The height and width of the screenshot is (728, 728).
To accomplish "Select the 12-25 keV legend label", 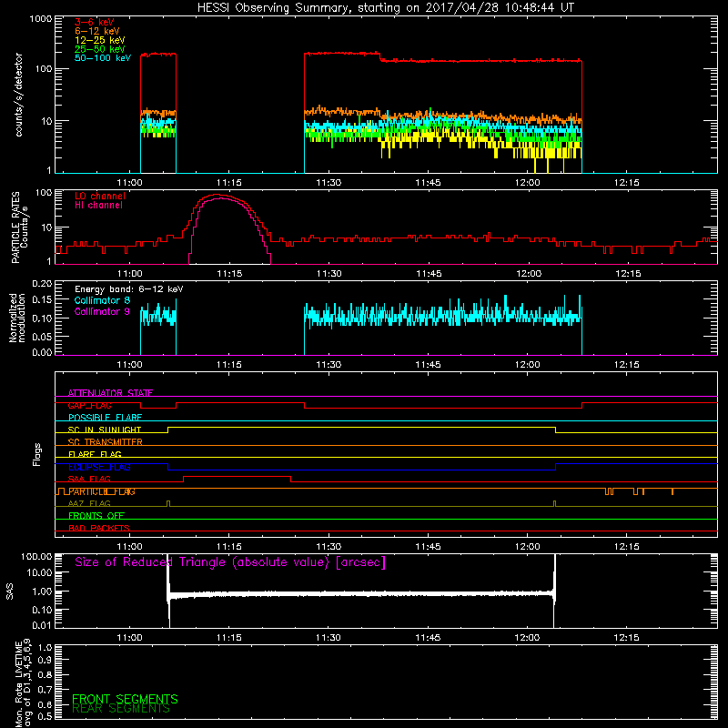I will coord(100,40).
